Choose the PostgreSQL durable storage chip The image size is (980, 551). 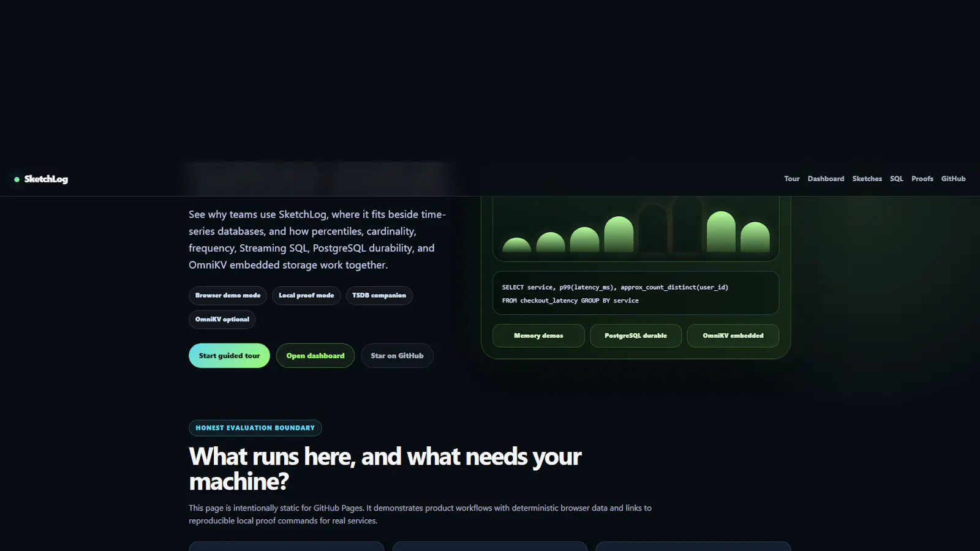636,335
